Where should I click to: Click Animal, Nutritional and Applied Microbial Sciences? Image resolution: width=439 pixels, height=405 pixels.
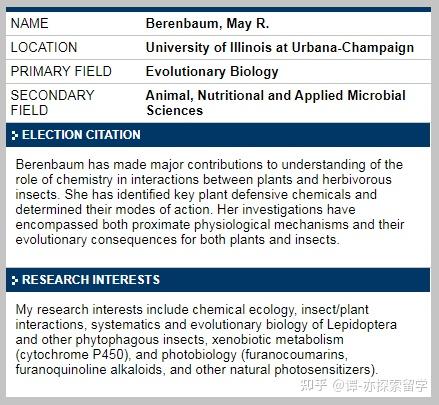click(x=276, y=103)
